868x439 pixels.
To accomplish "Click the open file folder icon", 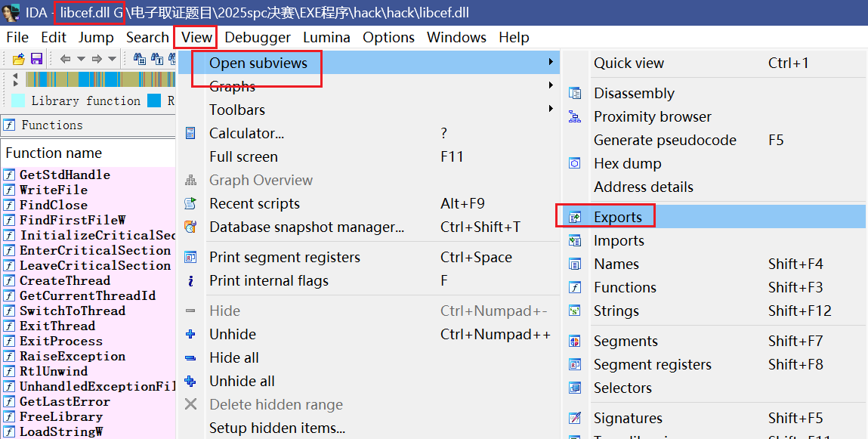I will coord(18,59).
